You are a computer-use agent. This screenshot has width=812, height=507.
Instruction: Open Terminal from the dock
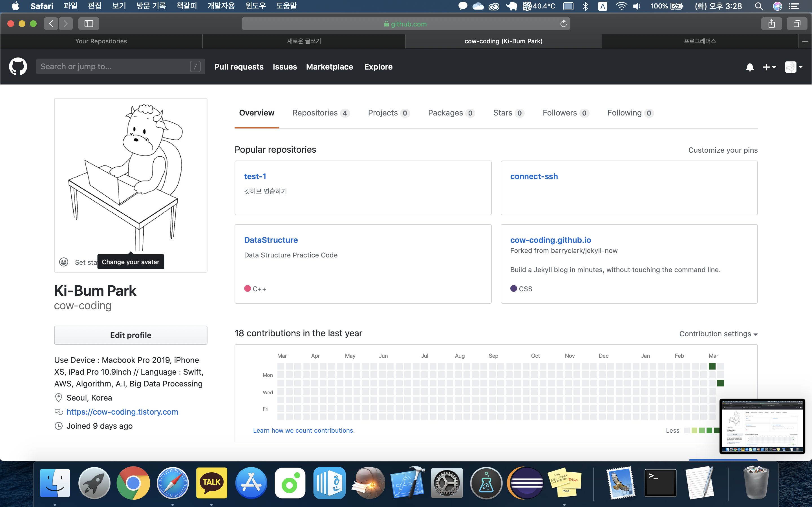point(660,483)
